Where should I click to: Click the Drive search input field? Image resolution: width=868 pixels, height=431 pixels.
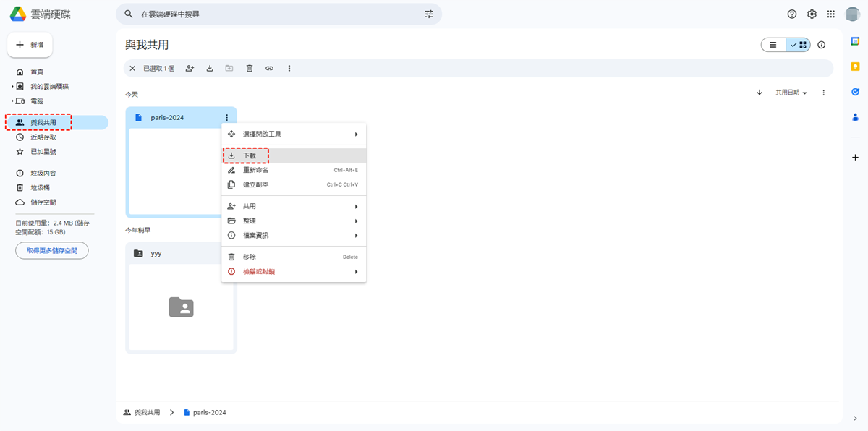[278, 14]
